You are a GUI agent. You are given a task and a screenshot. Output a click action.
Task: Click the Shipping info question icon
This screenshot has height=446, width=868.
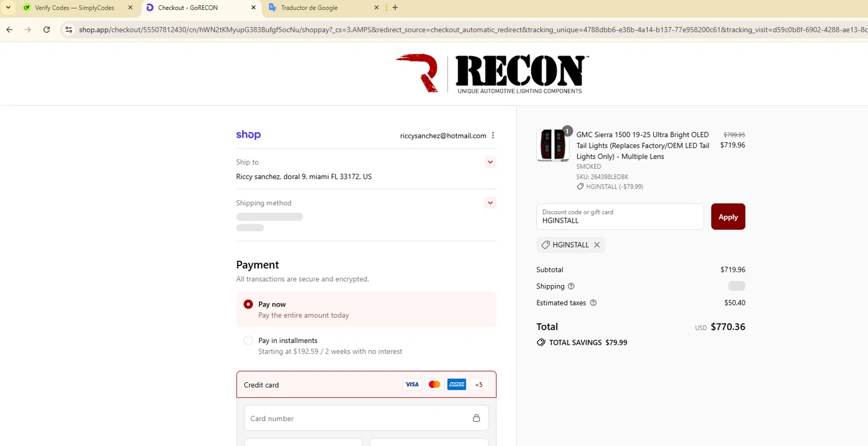click(571, 286)
